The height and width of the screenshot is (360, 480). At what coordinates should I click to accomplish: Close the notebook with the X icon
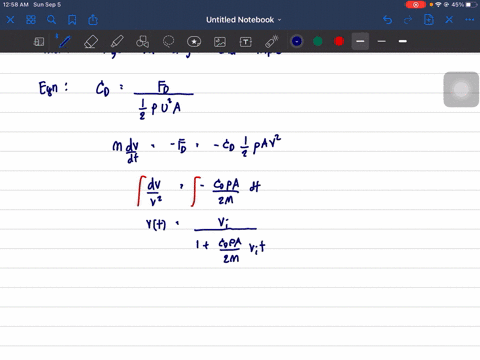coord(10,20)
